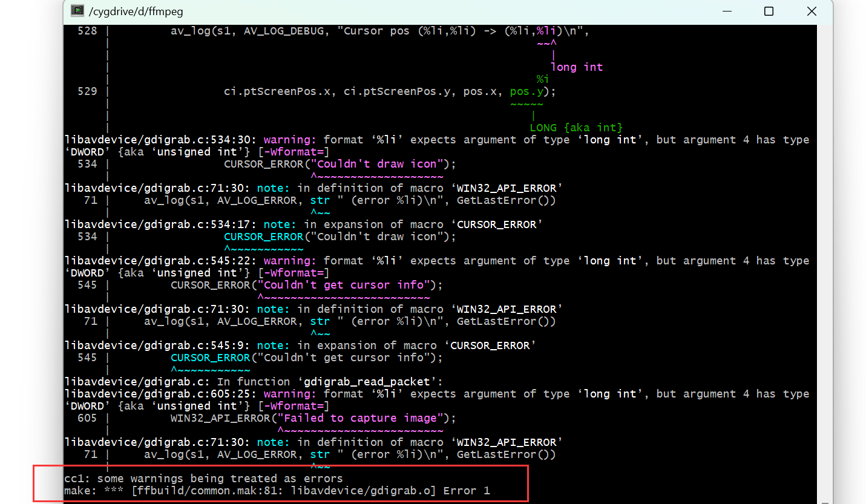Maximize the /cygdrive/d/ffmpeg terminal window
866x504 pixels.
[x=769, y=11]
